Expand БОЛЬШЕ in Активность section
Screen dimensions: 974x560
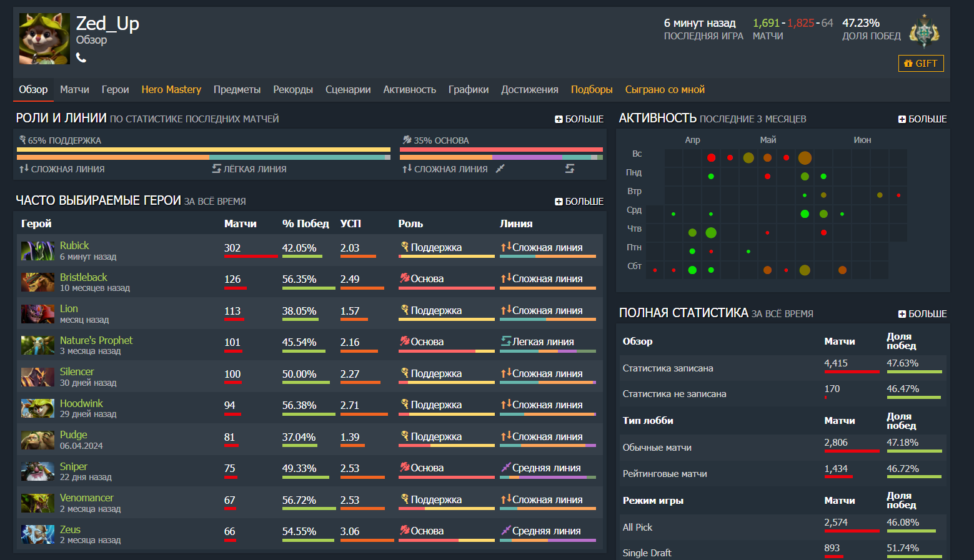coord(923,119)
